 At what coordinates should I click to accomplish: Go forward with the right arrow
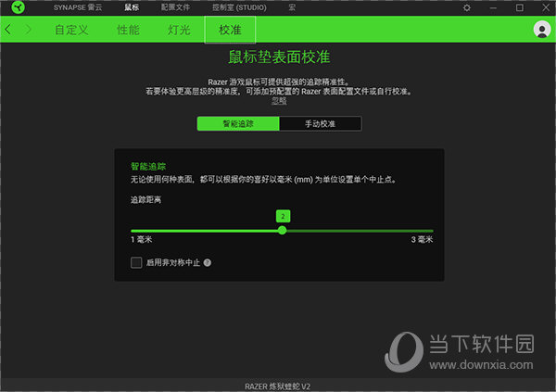tap(29, 30)
